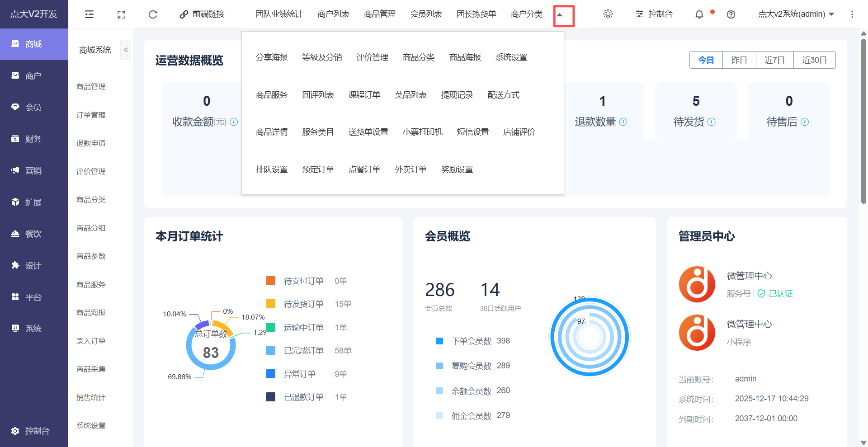Open 录入订单 in 商城系统 submenu
The height and width of the screenshot is (447, 868).
[91, 341]
